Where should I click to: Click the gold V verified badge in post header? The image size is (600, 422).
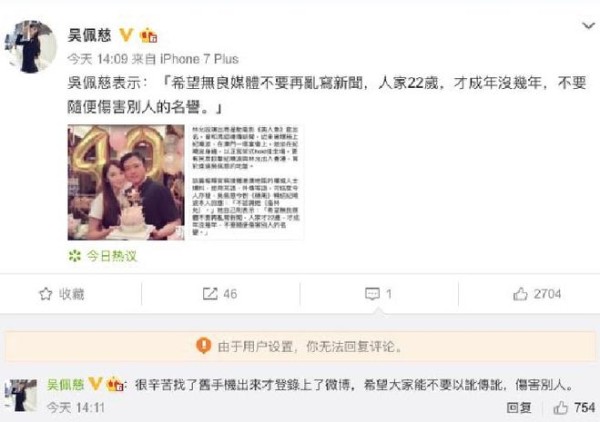[126, 35]
